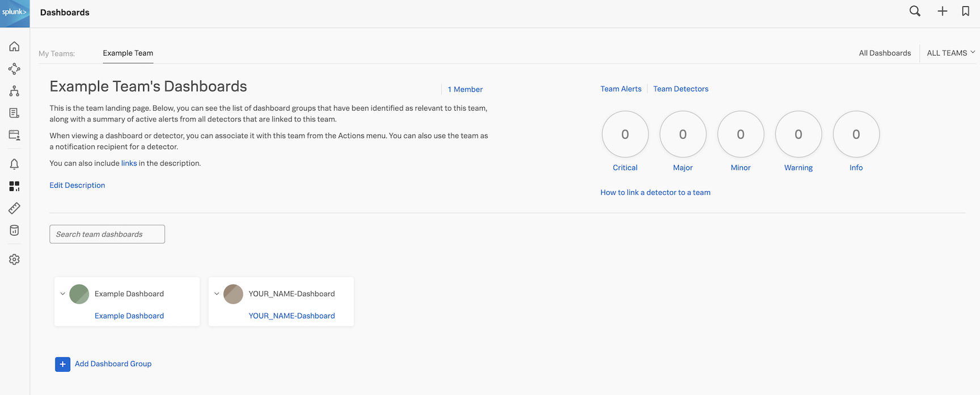Focus the Search team dashboards field

pos(107,234)
